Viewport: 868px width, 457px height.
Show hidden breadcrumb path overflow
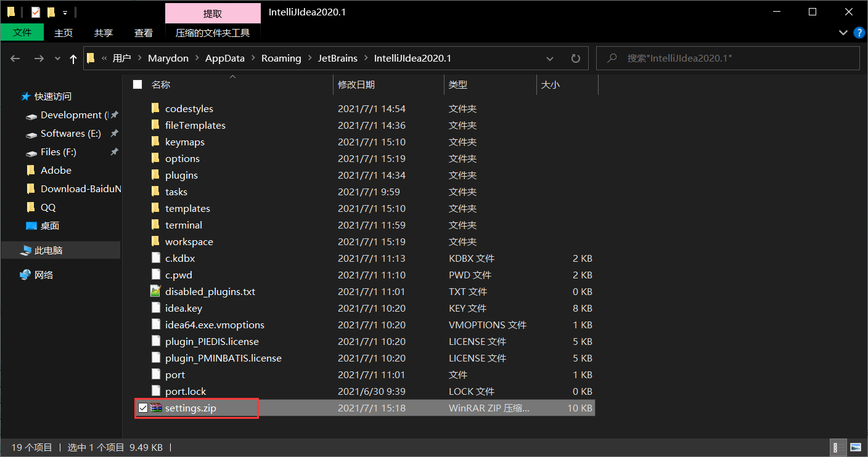[x=104, y=59]
